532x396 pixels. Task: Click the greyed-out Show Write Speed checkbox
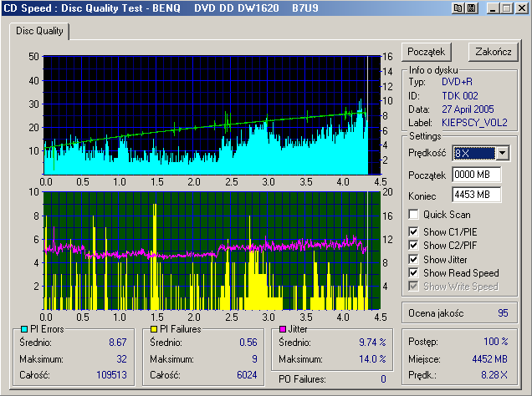(x=413, y=287)
